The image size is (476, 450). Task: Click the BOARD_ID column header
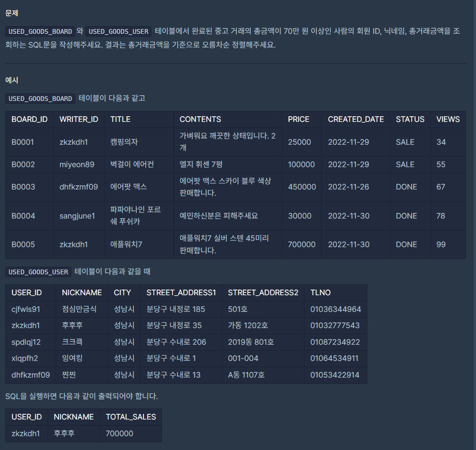coord(30,119)
